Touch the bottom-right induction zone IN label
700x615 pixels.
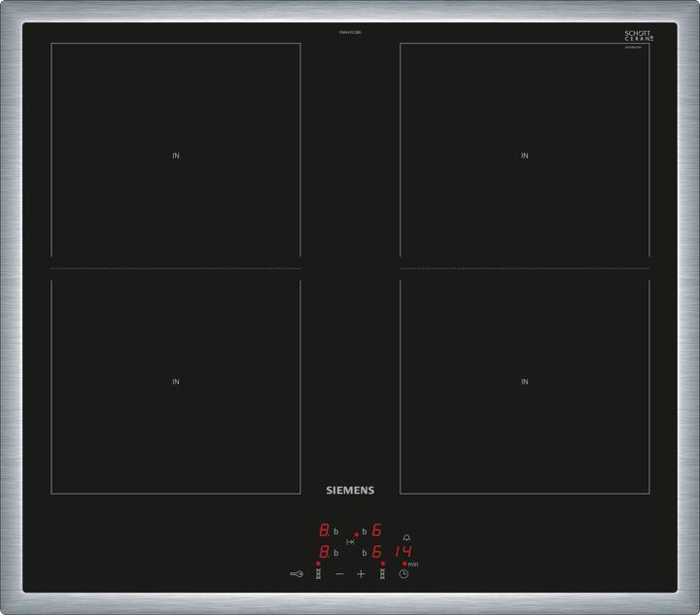pos(524,382)
